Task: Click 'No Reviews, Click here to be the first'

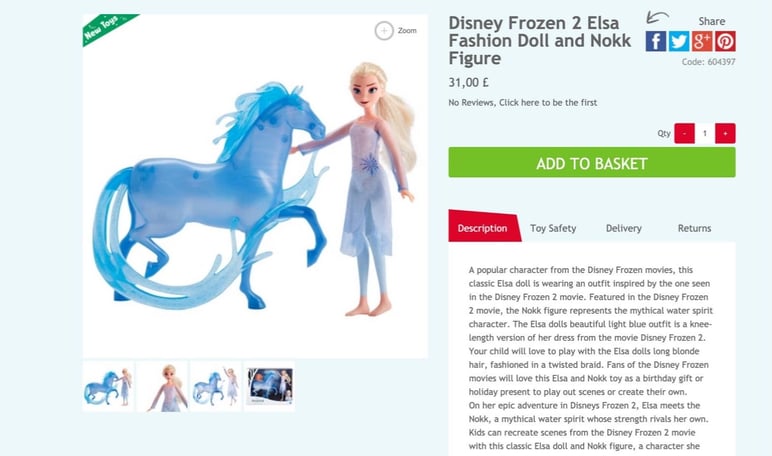Action: coord(522,102)
